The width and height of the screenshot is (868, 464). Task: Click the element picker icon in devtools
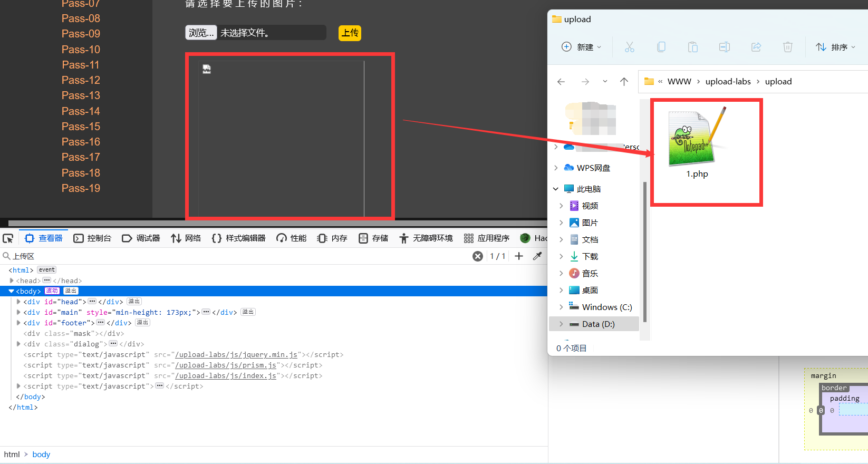8,238
